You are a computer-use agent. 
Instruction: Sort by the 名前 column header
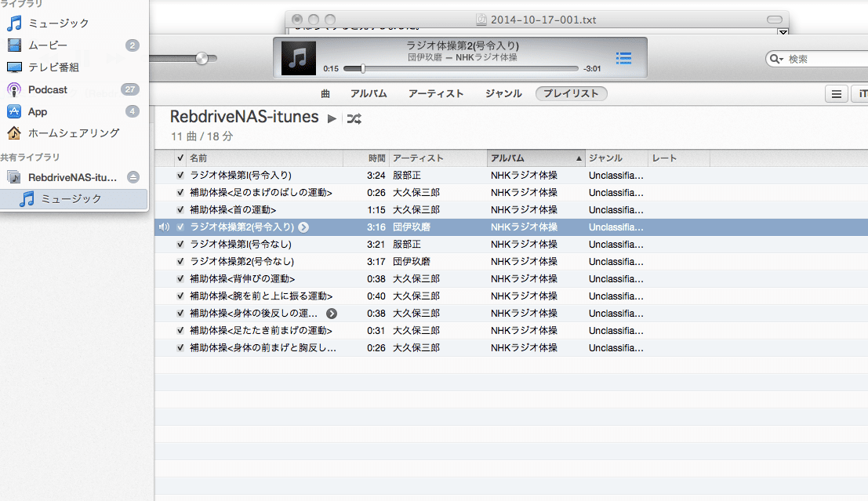point(264,158)
